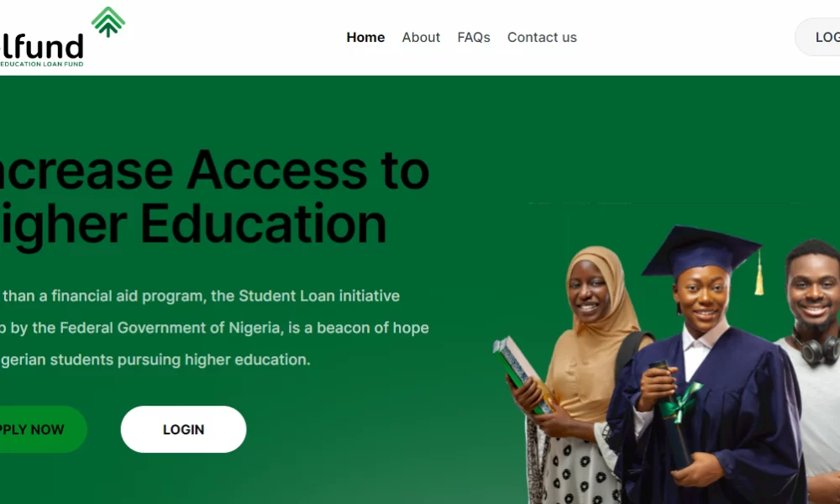840x504 pixels.
Task: Click the green APPLY NOW button
Action: [43, 429]
